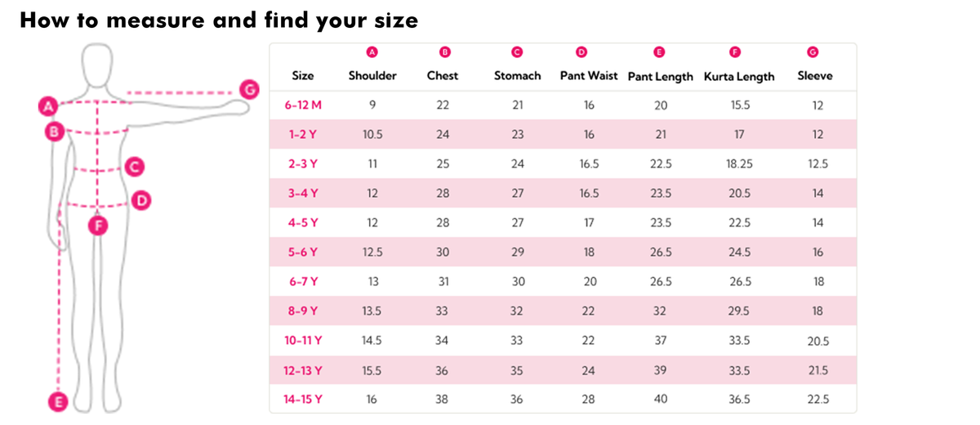
Task: Click marker A on the body diagram
Action: (x=48, y=105)
